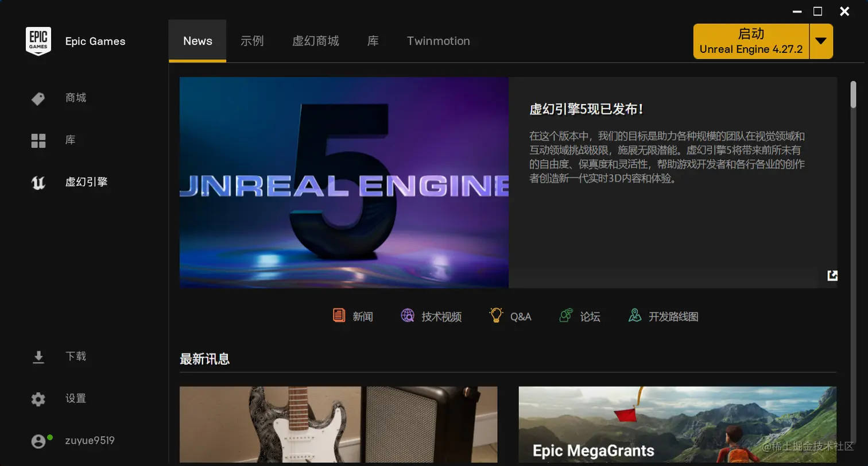Click the 设置 gear icon
This screenshot has width=868, height=466.
pos(38,399)
